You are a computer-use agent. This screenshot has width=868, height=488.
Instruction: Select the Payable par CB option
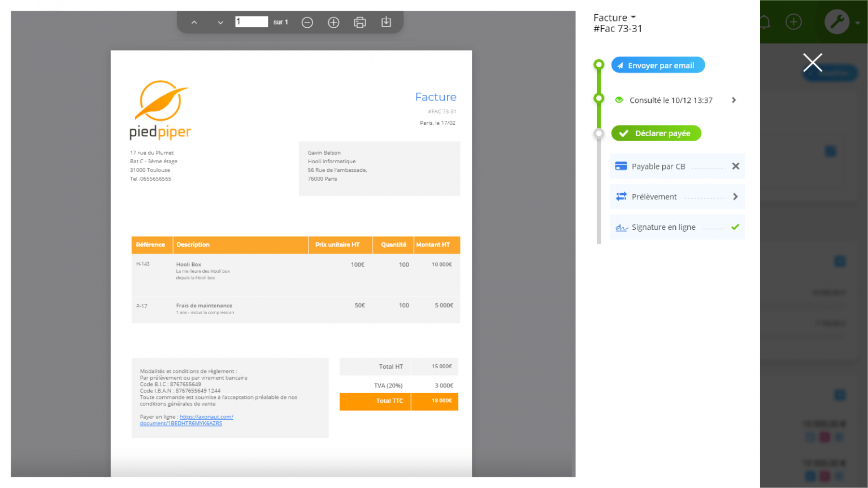click(677, 166)
